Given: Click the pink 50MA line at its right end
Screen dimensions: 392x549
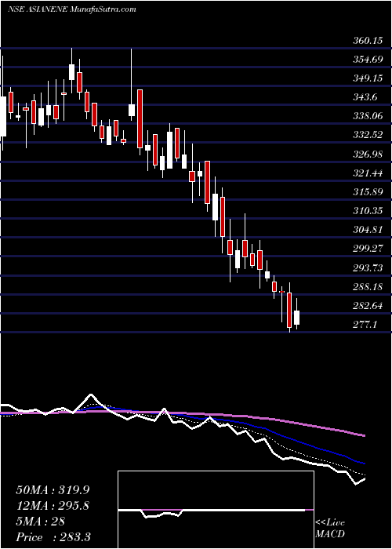Looking at the screenshot, I should click(x=364, y=435).
